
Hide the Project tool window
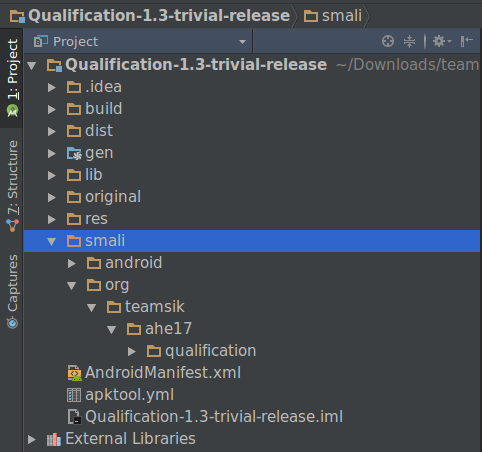point(466,41)
